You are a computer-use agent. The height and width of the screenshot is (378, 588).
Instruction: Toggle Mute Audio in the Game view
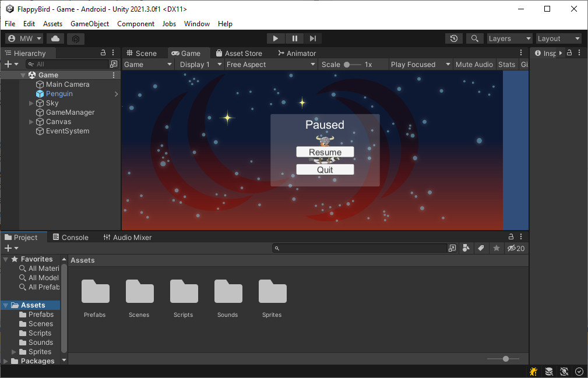tap(474, 64)
